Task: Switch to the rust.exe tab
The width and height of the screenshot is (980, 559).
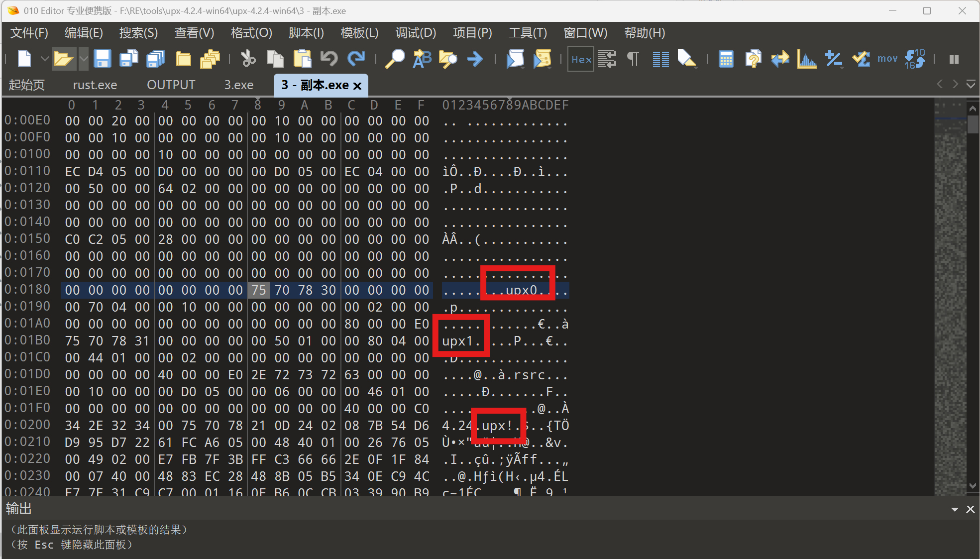Action: coord(95,84)
